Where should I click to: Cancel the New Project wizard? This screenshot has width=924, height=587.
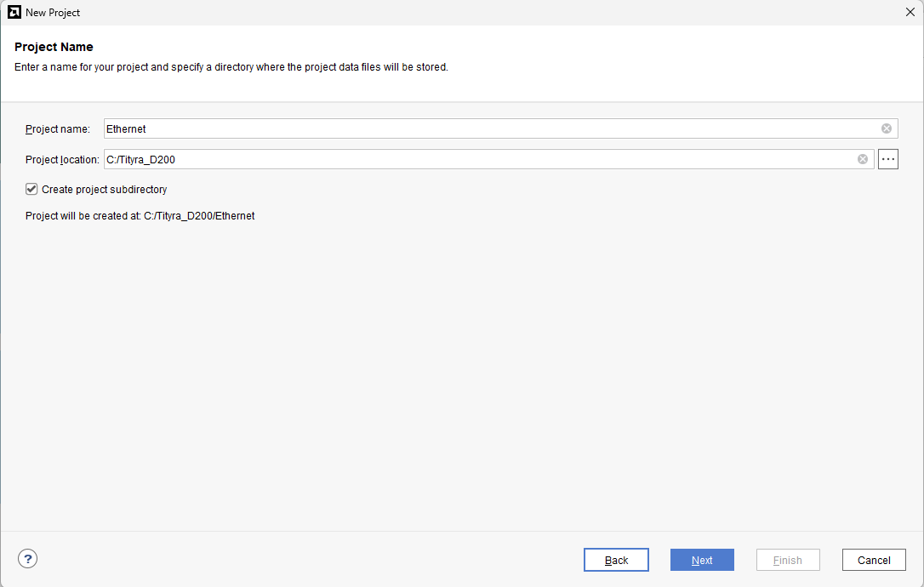point(874,560)
